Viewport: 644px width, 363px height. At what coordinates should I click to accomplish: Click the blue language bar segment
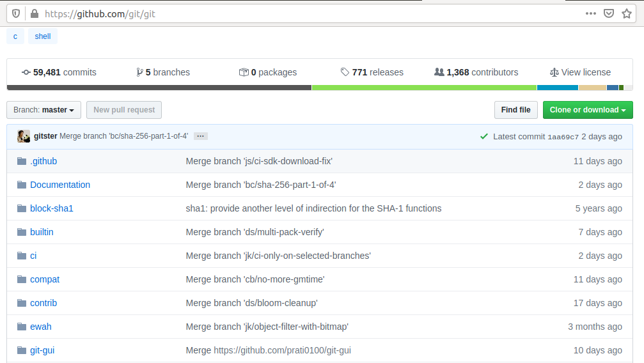point(557,88)
